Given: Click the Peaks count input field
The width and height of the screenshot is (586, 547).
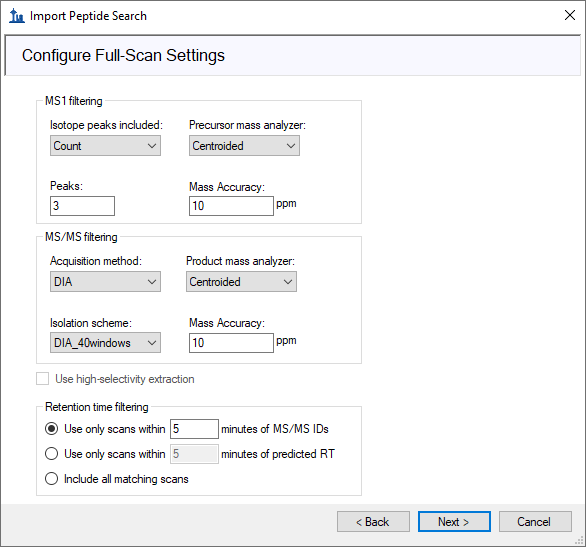Looking at the screenshot, I should click(82, 206).
